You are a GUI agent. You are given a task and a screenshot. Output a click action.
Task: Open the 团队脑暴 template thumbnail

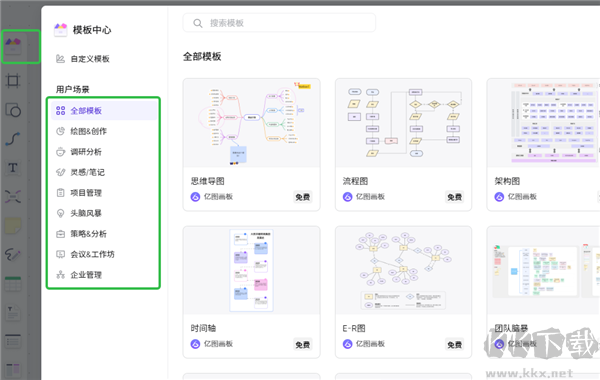544,271
